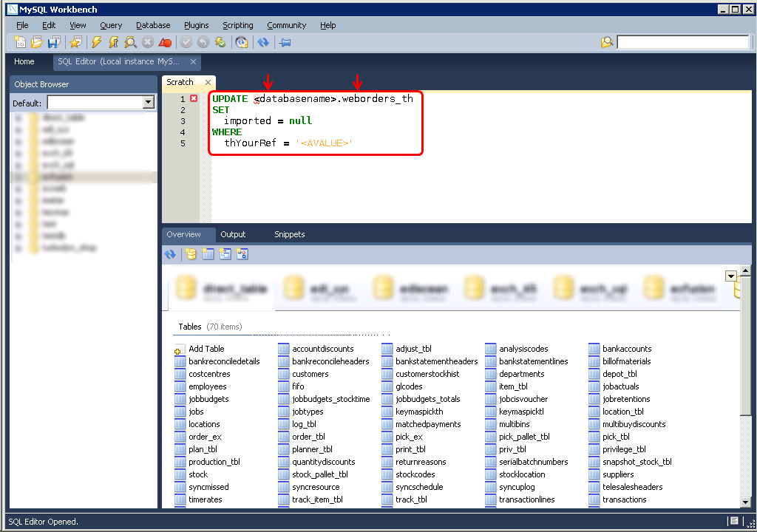Open the Database menu
This screenshot has height=532, width=757.
pyautogui.click(x=153, y=25)
